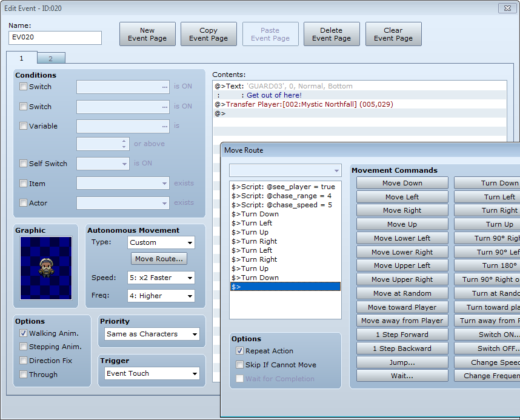This screenshot has width=520, height=420.
Task: Select the @see_player = true script line
Action: click(x=285, y=187)
